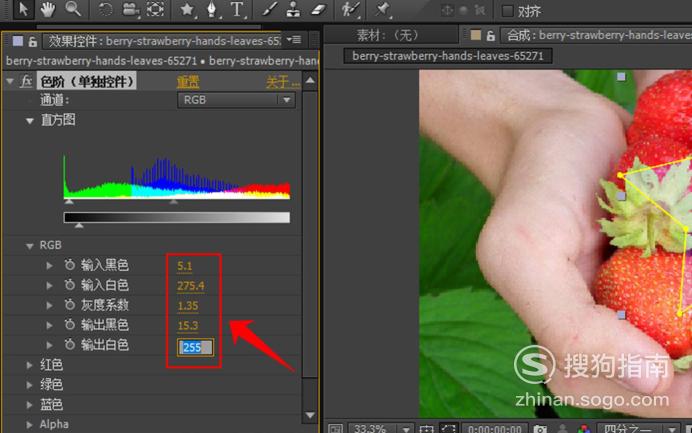692x433 pixels.
Task: Click the effect panel scroll down arrow
Action: point(310,415)
